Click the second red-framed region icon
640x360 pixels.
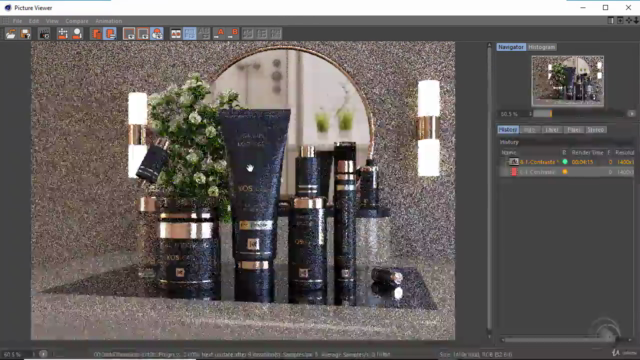pos(143,34)
